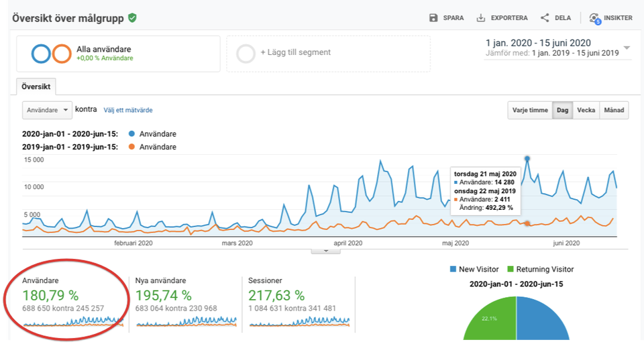This screenshot has height=344, width=644.
Task: Click the New Visitor legend swatch
Action: 453,270
